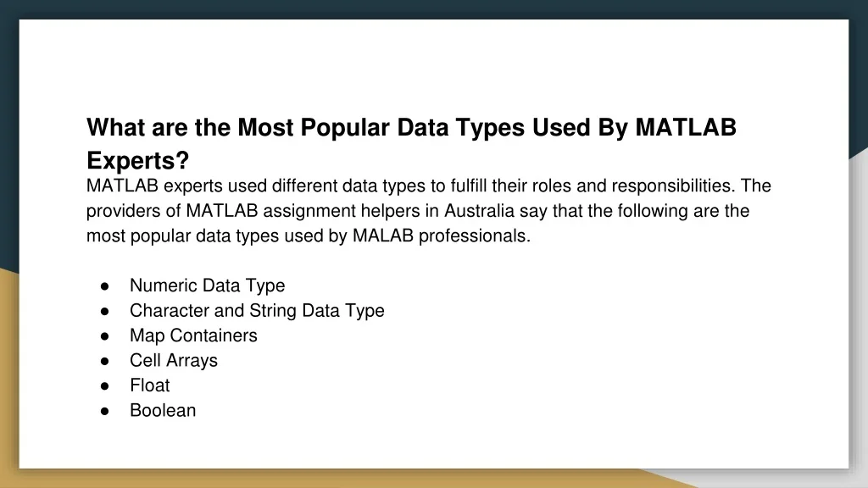Image resolution: width=868 pixels, height=488 pixels.
Task: Click the dark teal background above the slide
Action: pos(434,8)
